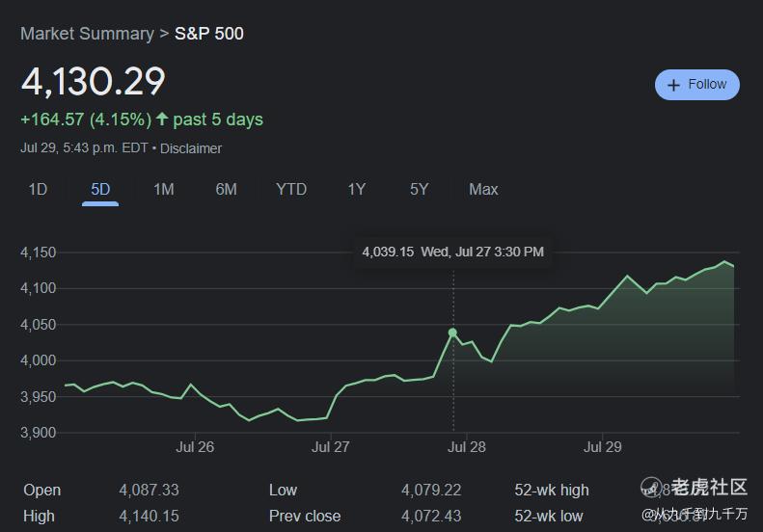
Task: Click the index value 4,130.29
Action: coord(93,81)
